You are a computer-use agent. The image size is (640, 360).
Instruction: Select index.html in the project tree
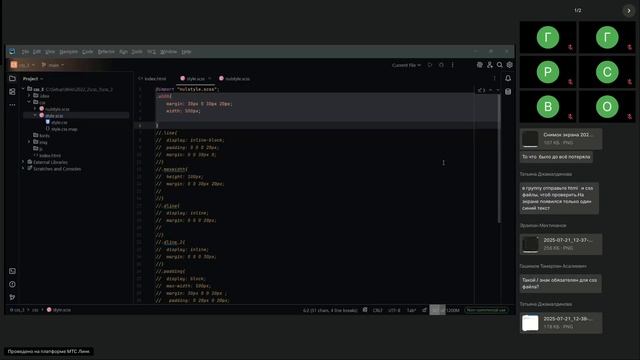[x=47, y=156]
